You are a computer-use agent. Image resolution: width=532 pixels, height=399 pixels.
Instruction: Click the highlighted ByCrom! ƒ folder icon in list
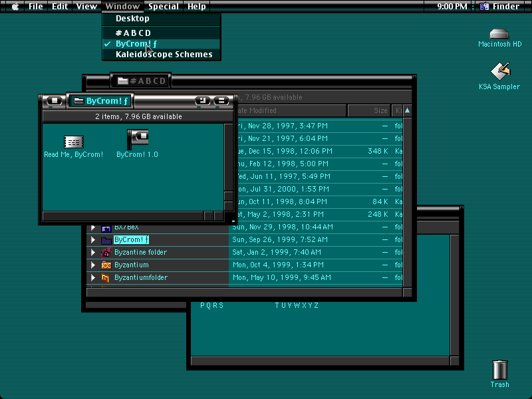[106, 240]
